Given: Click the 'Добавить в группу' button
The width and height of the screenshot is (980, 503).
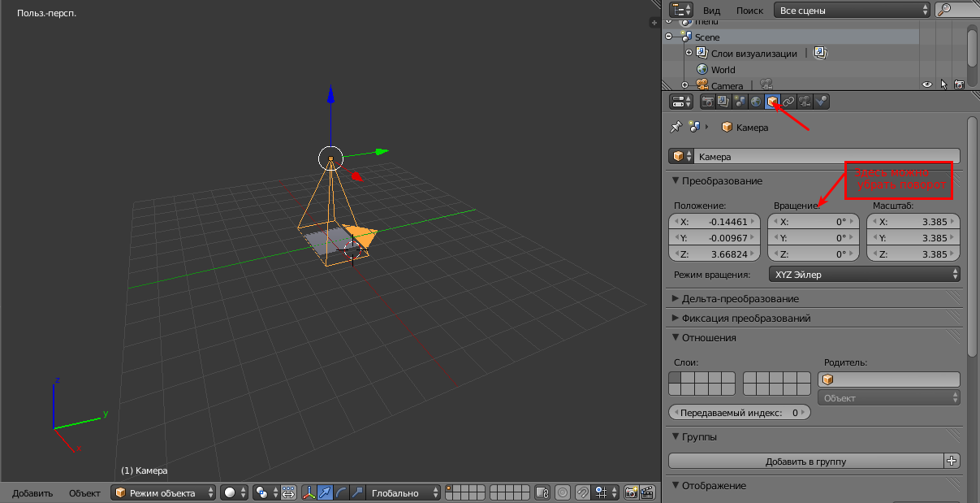Looking at the screenshot, I should click(x=805, y=462).
